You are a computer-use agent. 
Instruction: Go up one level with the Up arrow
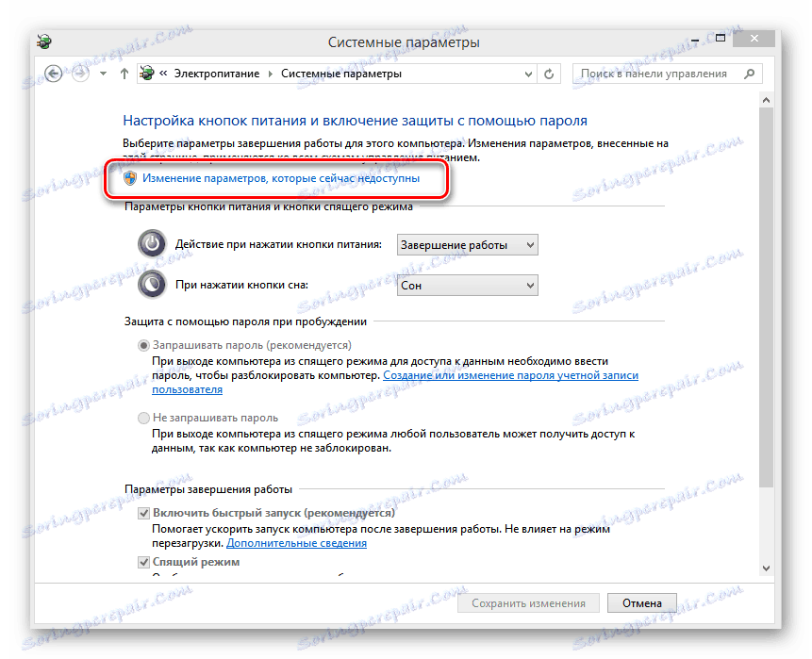click(124, 74)
